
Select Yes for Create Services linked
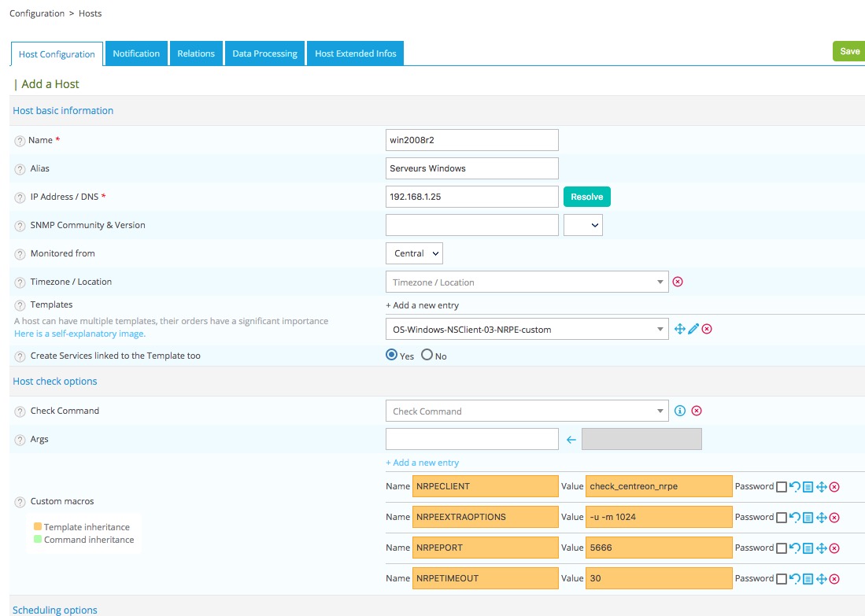coord(391,355)
